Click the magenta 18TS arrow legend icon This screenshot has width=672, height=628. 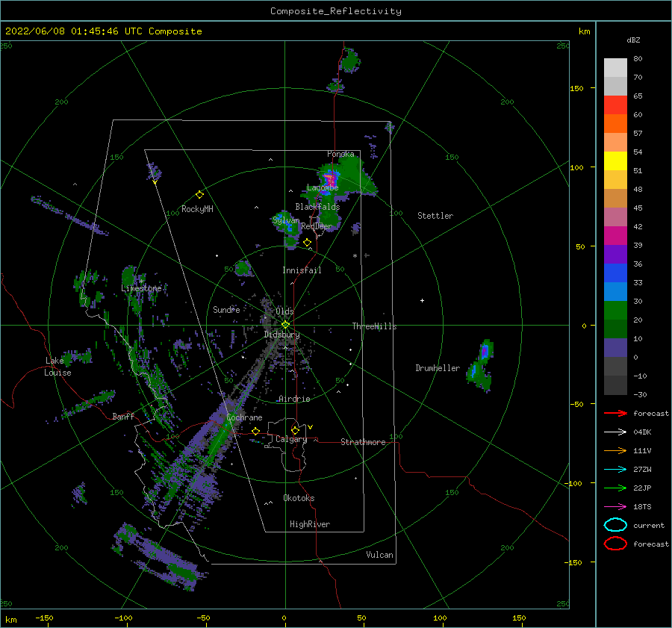(x=615, y=507)
